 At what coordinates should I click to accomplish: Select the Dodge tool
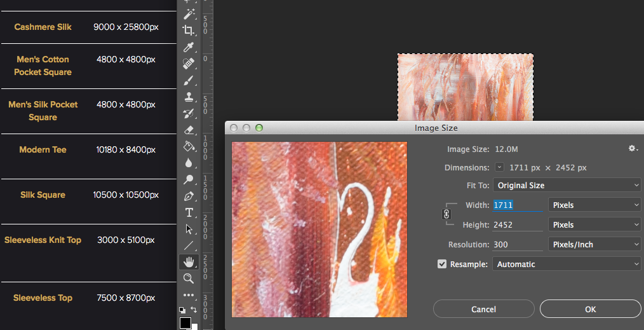189,179
